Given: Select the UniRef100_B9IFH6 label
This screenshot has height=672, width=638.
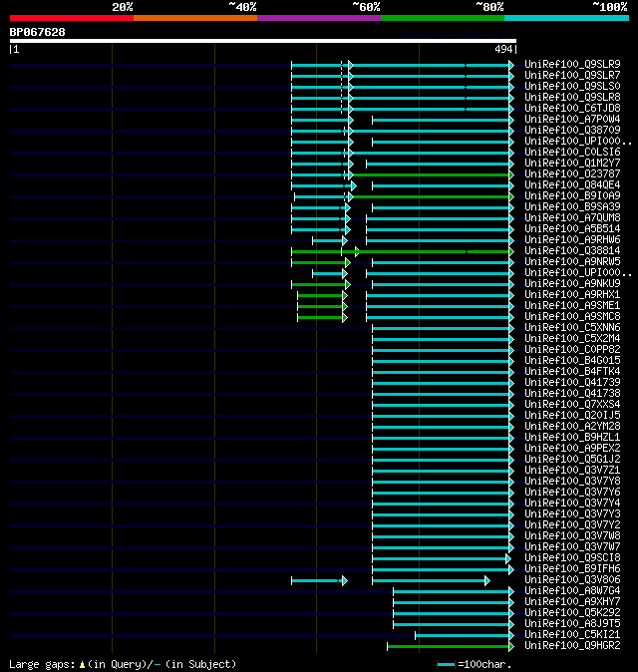Looking at the screenshot, I should coord(572,569).
